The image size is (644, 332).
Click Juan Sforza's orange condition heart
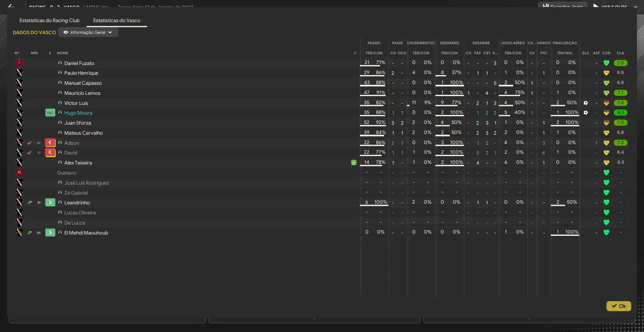point(606,123)
